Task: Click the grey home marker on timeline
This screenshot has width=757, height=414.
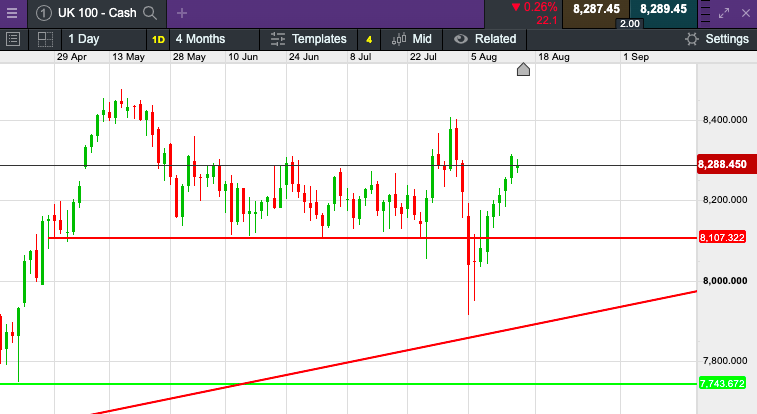Action: click(523, 69)
